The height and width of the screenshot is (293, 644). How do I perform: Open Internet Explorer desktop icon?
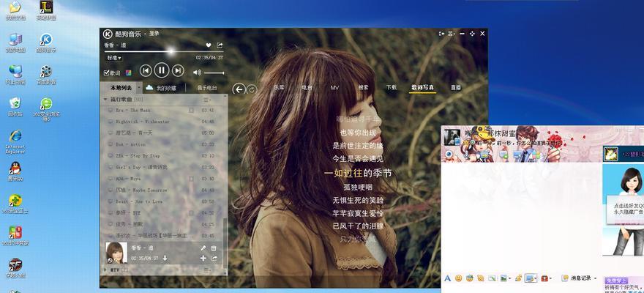click(x=15, y=141)
